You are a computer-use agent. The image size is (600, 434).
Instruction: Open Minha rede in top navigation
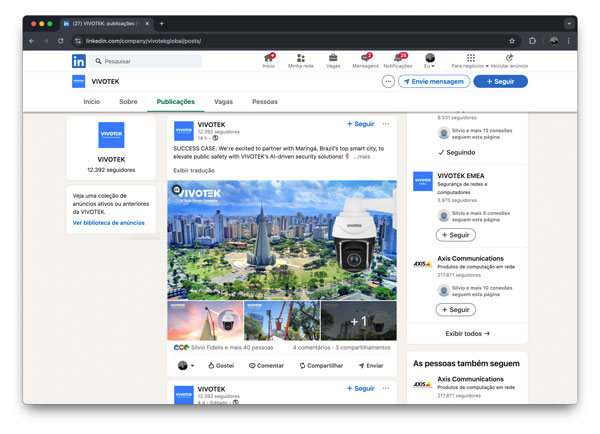tap(301, 60)
